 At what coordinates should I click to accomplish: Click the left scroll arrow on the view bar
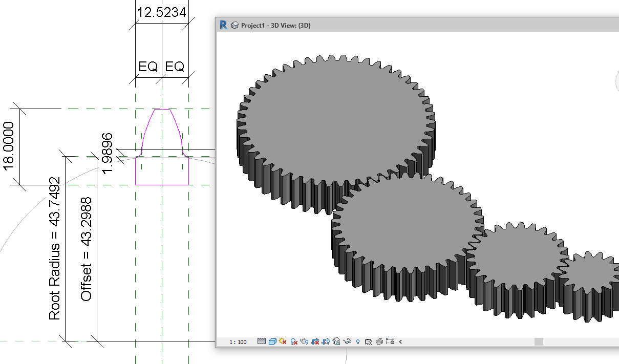click(x=400, y=341)
